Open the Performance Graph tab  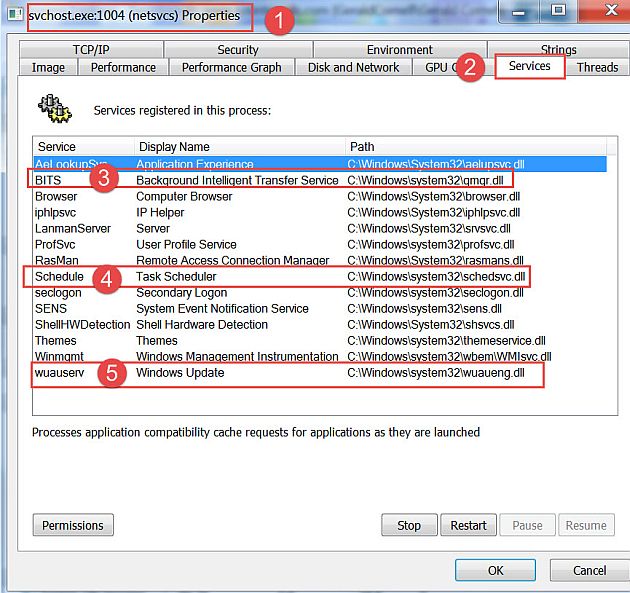click(231, 67)
